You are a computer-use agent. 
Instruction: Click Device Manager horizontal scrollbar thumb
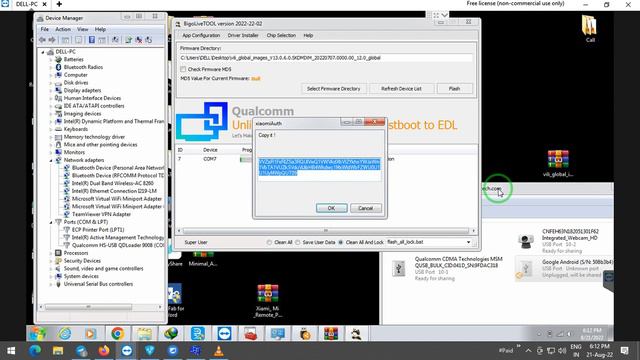pyautogui.click(x=88, y=307)
